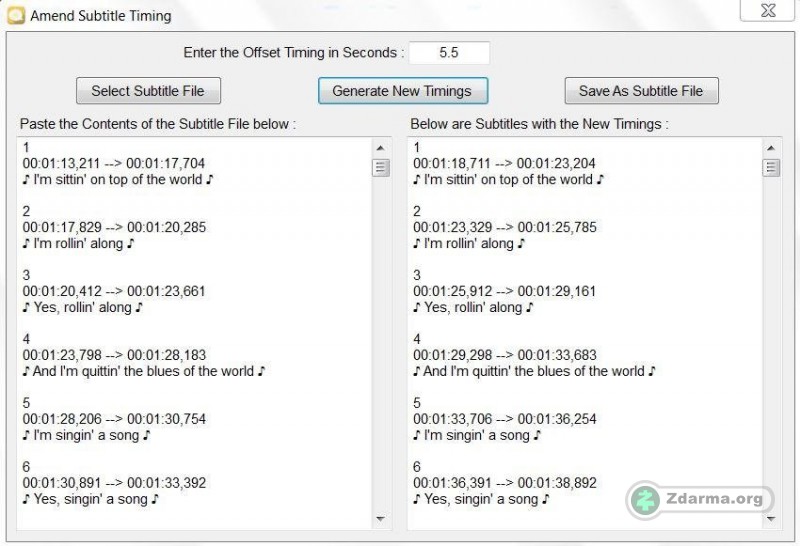Click left pane lyric "I'm sittin' on top of the world"

pyautogui.click(x=117, y=180)
